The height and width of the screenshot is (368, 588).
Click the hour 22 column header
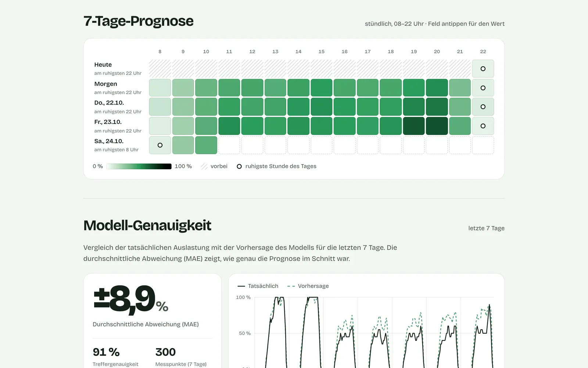(x=483, y=52)
